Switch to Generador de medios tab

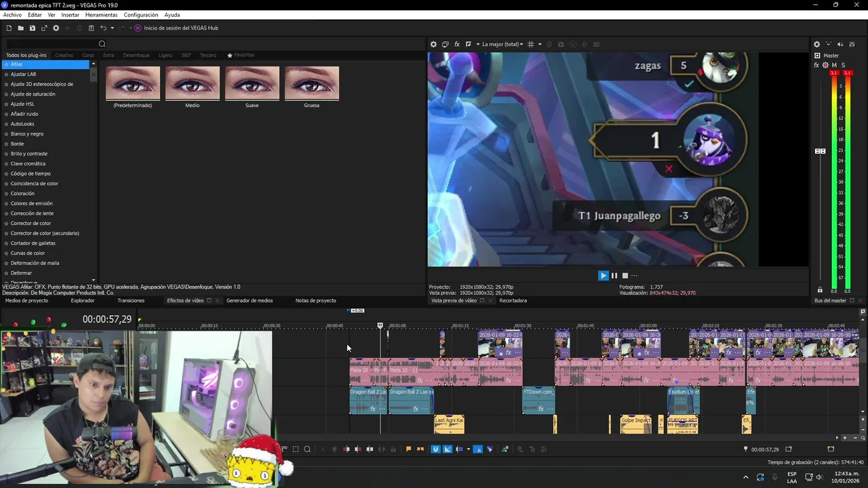250,300
